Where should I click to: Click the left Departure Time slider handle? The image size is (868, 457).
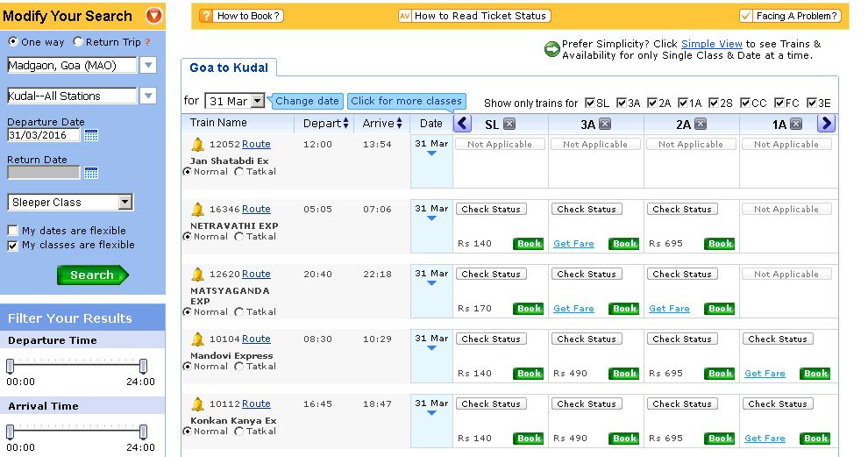tap(11, 366)
